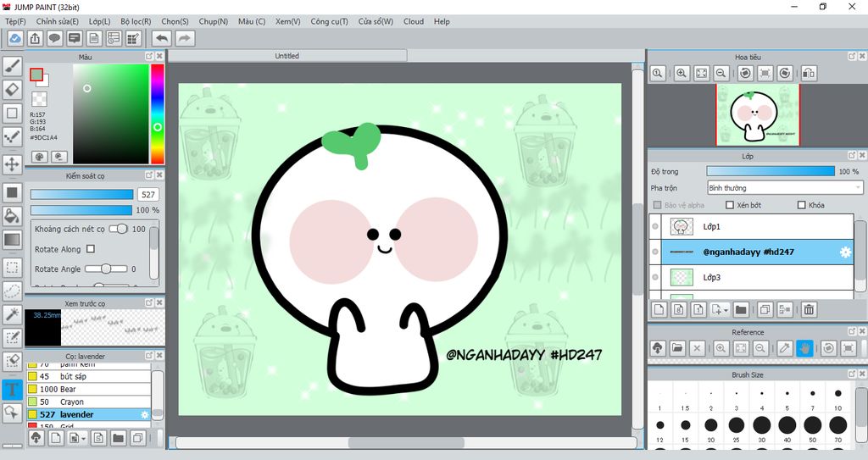Select the Gradient tool
This screenshot has width=868, height=460.
[x=12, y=240]
